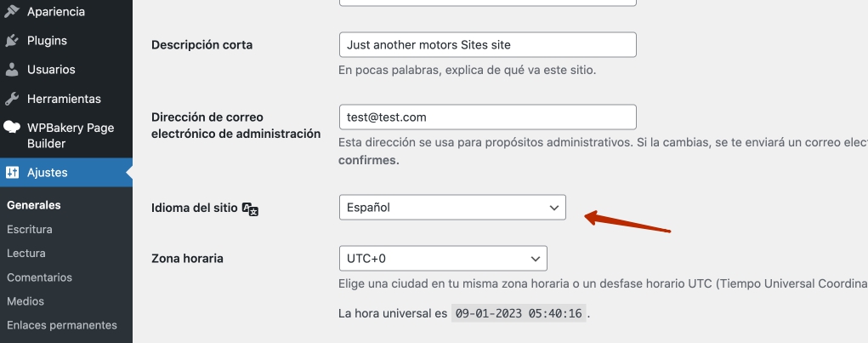The image size is (868, 343).
Task: Go to Lectura settings page
Action: (26, 253)
